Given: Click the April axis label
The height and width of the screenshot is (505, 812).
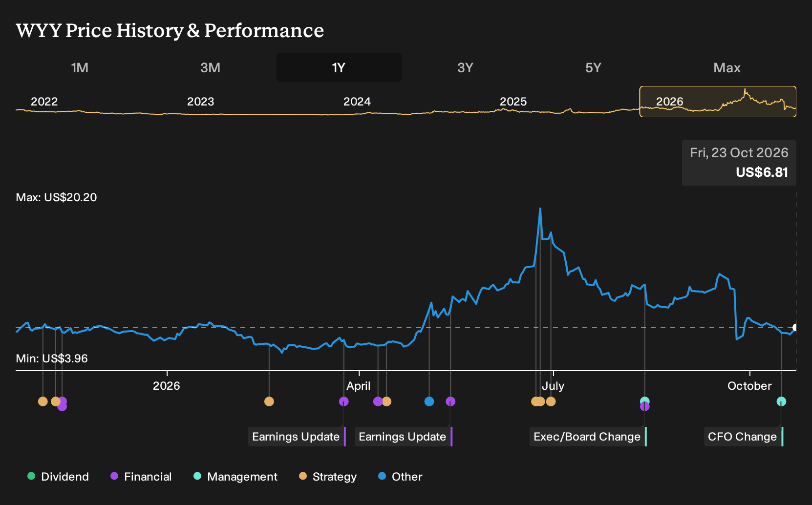Looking at the screenshot, I should pyautogui.click(x=359, y=386).
